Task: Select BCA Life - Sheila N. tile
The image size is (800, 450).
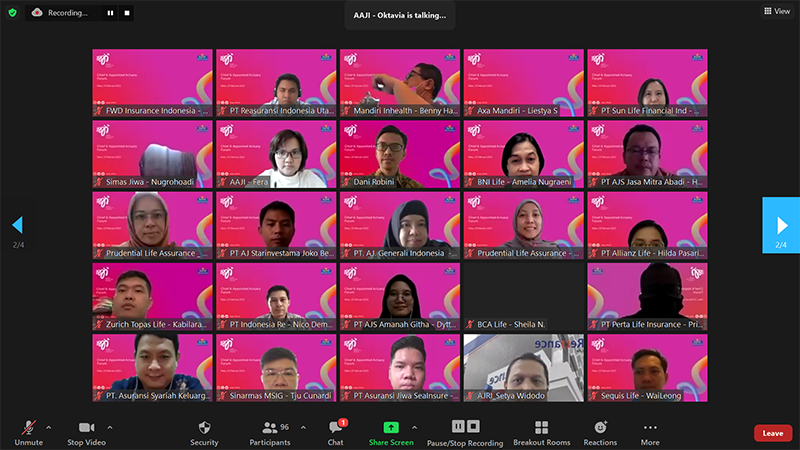Action: tap(523, 296)
